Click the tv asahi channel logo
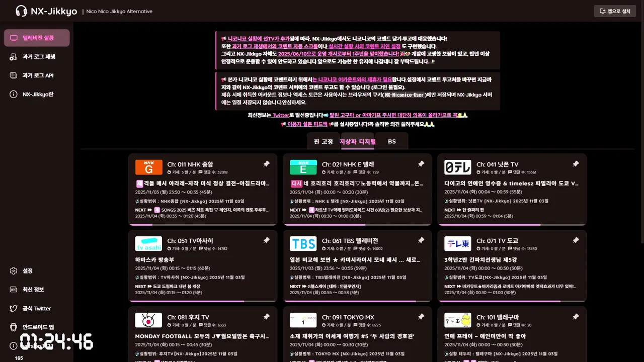The width and height of the screenshot is (644, 362). tap(149, 244)
